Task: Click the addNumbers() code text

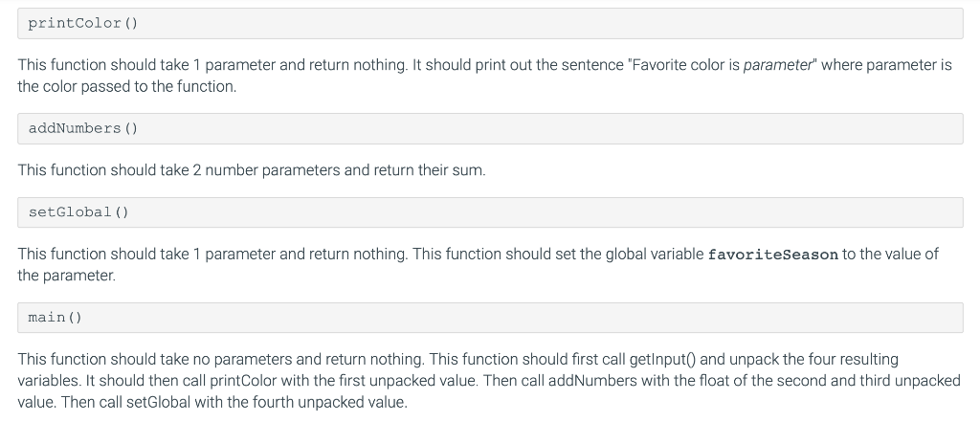Action: (82, 128)
